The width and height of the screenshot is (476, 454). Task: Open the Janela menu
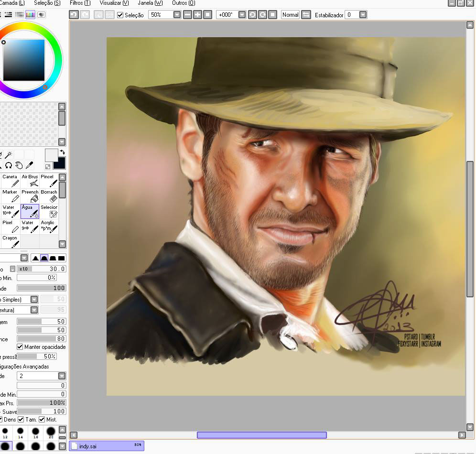(150, 3)
